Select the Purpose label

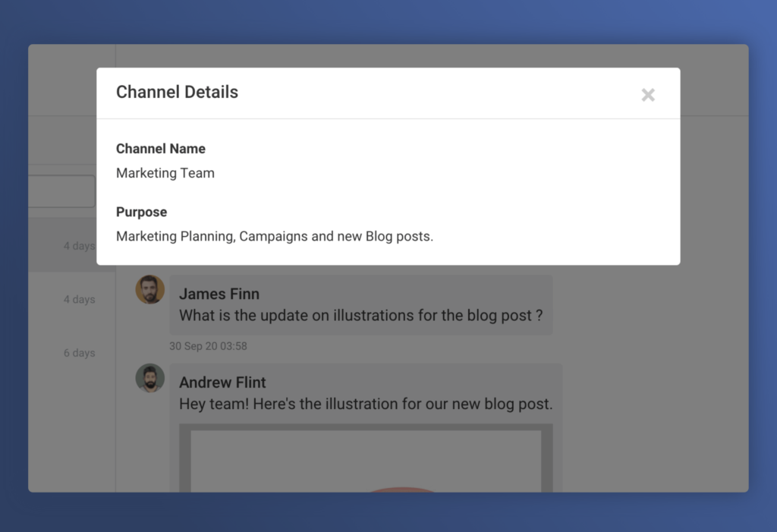pyautogui.click(x=141, y=212)
